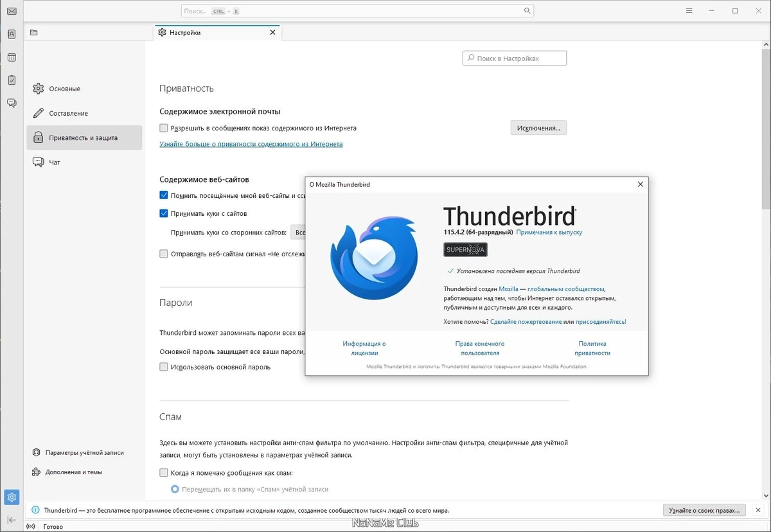This screenshot has height=532, width=771.
Task: Open Дополнения и темы
Action: [x=67, y=472]
